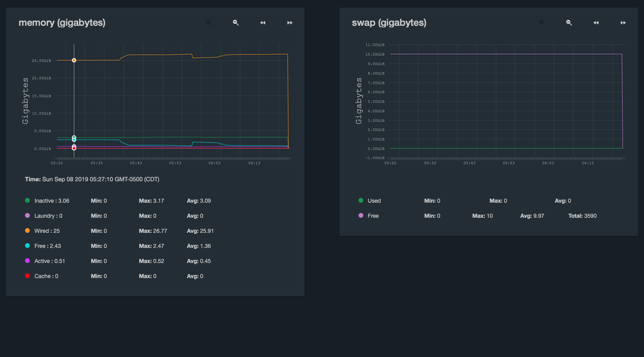Screen dimensions: 644x357
Task: Fast-forward the memory chart time range
Action: pos(290,23)
